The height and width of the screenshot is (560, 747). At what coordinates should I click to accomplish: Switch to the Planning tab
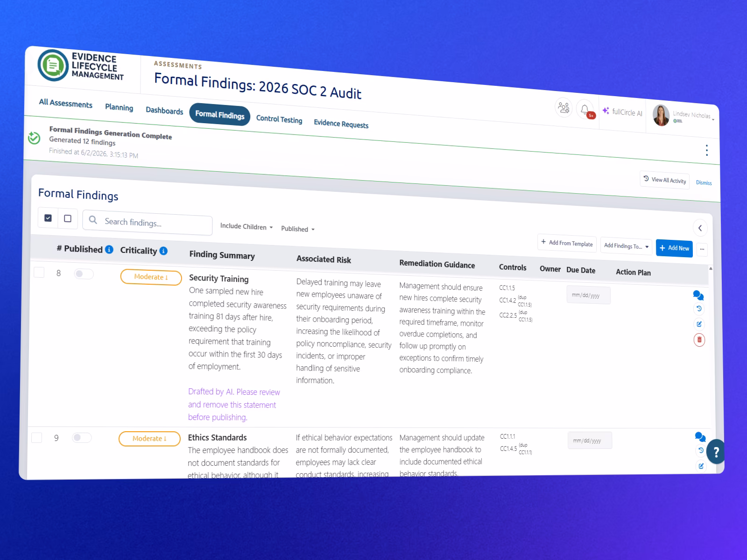tap(119, 107)
